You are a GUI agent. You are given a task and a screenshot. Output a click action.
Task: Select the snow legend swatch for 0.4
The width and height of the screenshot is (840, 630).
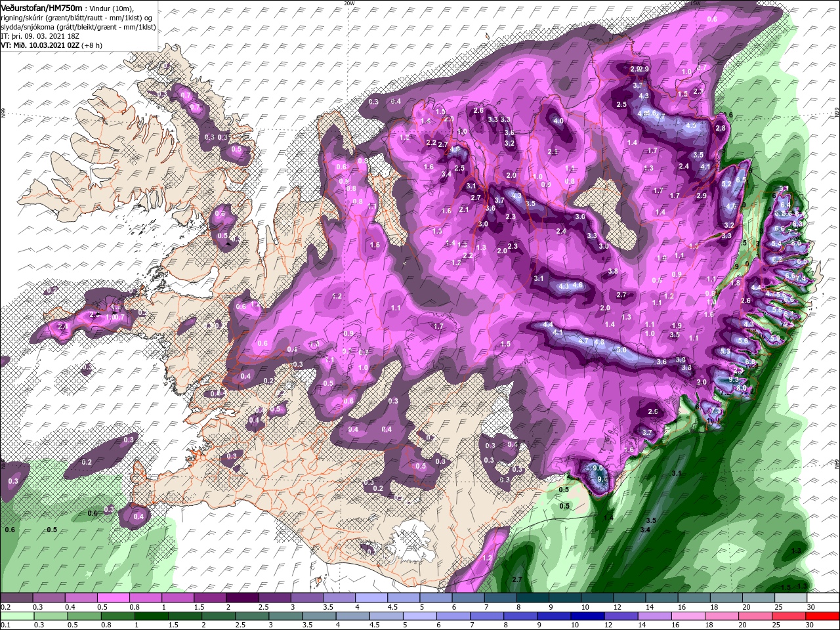[x=80, y=598]
